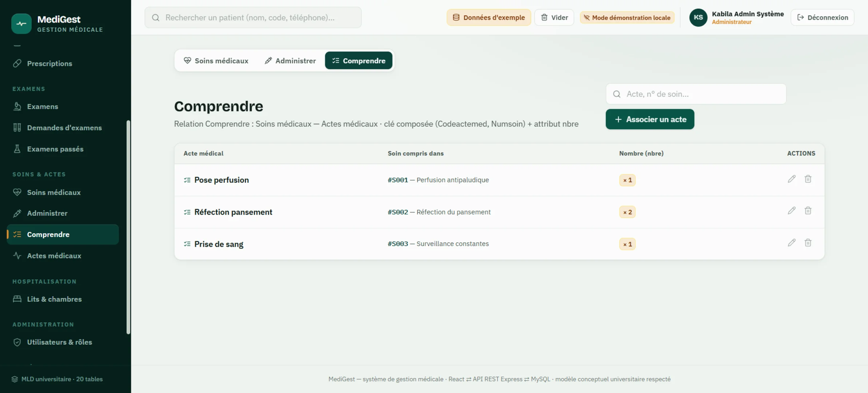Click the MediGest heartbeat logo icon

coord(21,24)
